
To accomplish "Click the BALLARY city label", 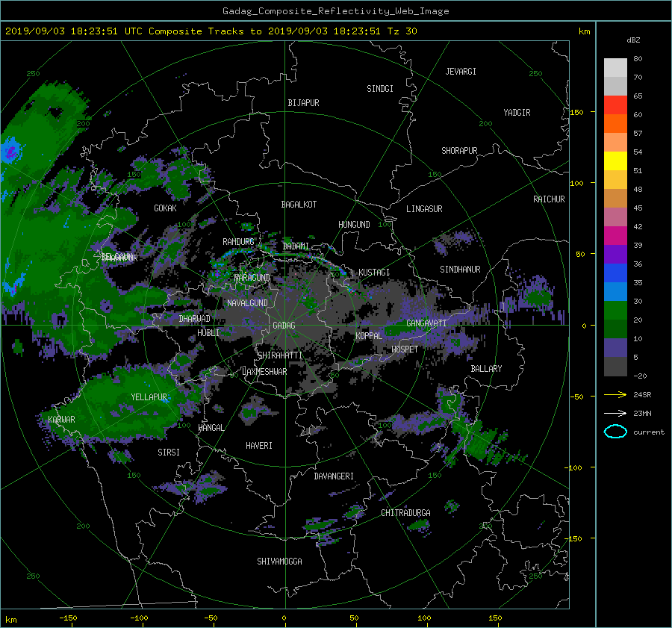I will (486, 369).
